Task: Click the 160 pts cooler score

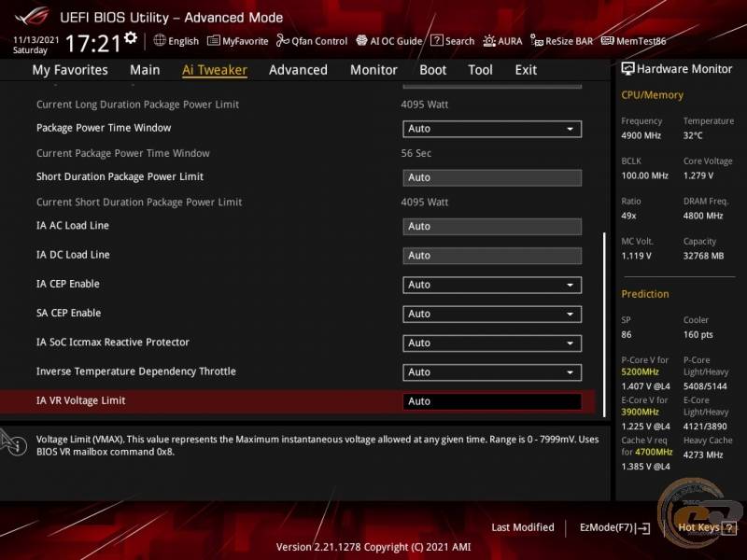Action: (698, 335)
